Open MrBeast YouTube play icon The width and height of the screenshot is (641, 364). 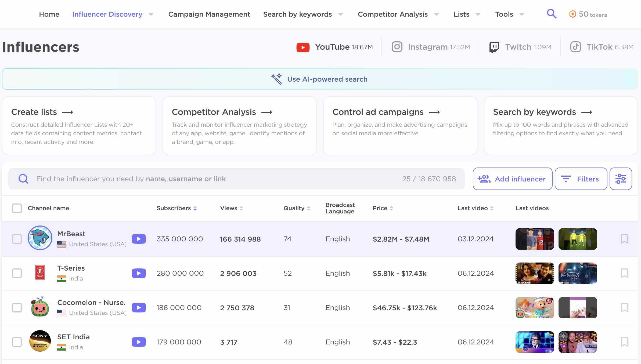pyautogui.click(x=139, y=239)
